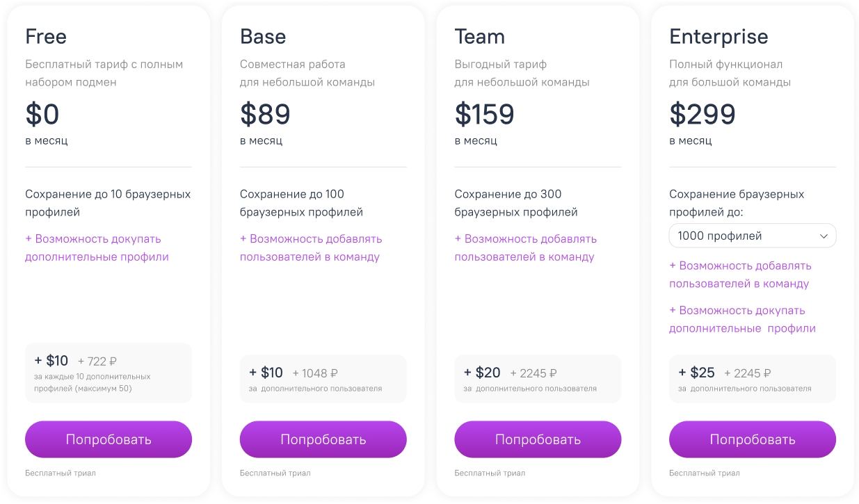859x504 pixels.
Task: Click the +$10 additional user box in Base
Action: 323,379
